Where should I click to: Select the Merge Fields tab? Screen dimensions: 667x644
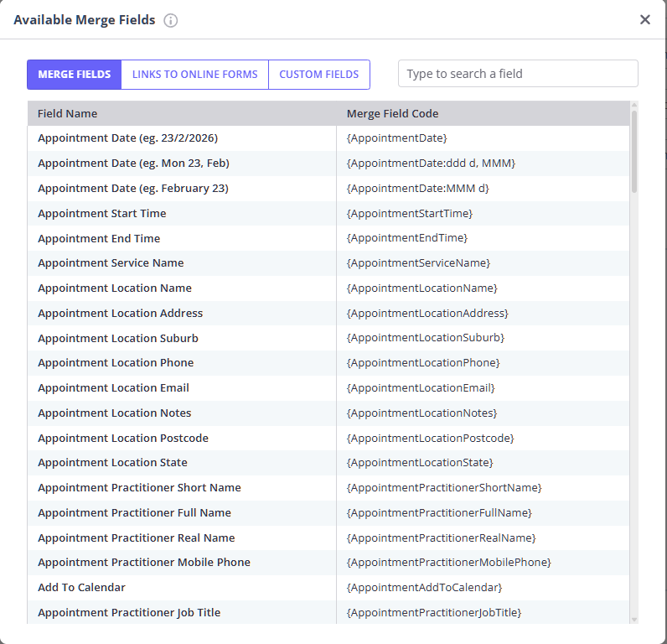tap(74, 75)
